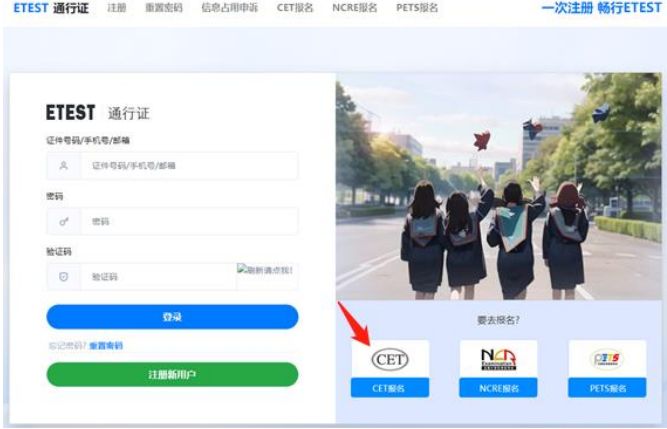
Task: Click the PETS logo image
Action: pyautogui.click(x=607, y=359)
